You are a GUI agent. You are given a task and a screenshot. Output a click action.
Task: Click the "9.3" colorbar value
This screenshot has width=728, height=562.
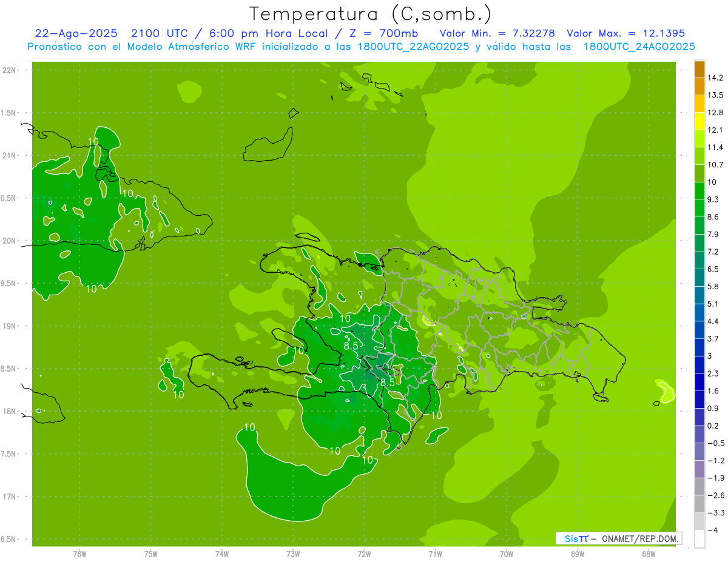click(x=713, y=199)
